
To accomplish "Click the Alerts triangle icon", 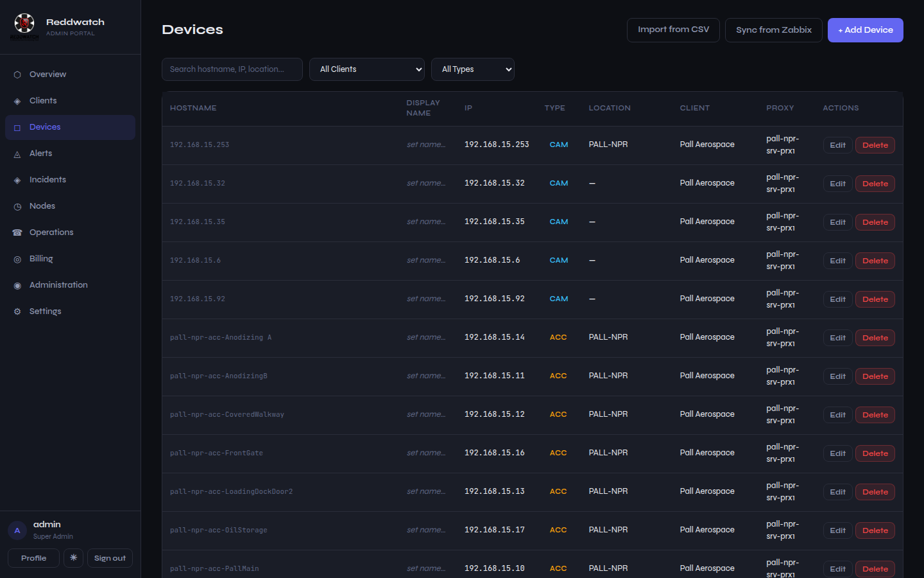I will [x=17, y=153].
